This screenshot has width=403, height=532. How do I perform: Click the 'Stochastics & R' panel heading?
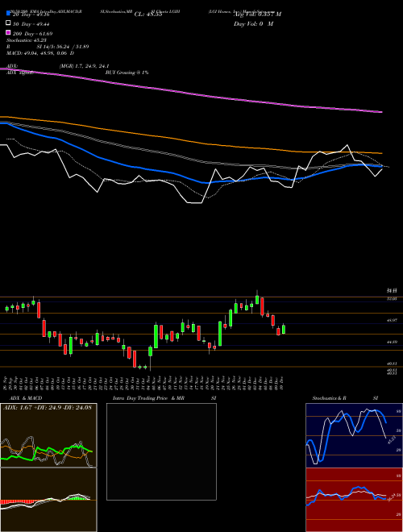click(330, 398)
